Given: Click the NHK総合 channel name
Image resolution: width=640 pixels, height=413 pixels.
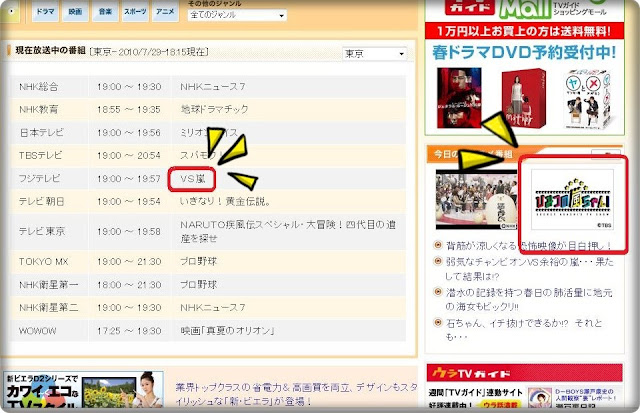Looking at the screenshot, I should 39,87.
